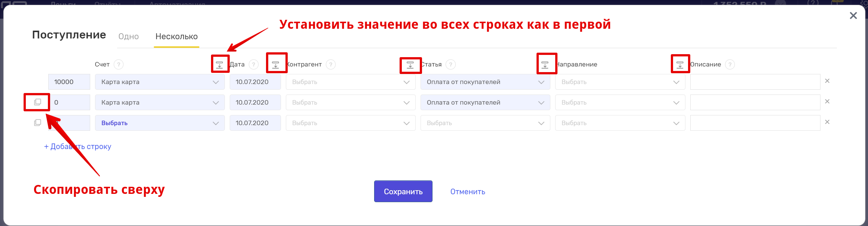Open second row 'Оплата от покупателей' dropdown
Screen dimensions: 868x226
[x=485, y=102]
